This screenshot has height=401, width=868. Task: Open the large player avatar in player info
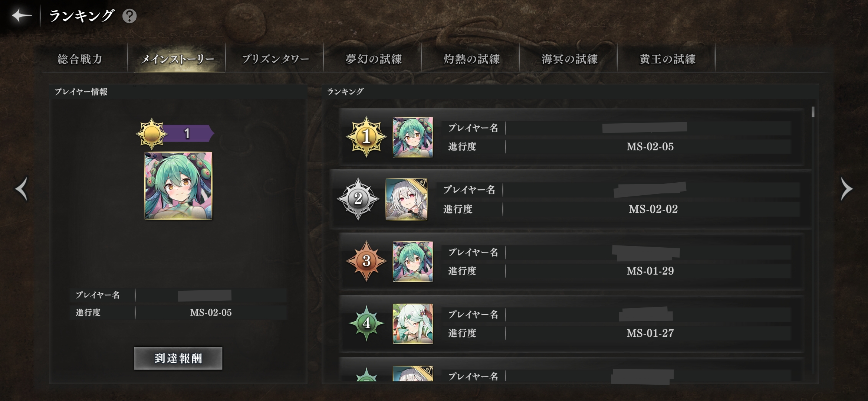point(178,186)
